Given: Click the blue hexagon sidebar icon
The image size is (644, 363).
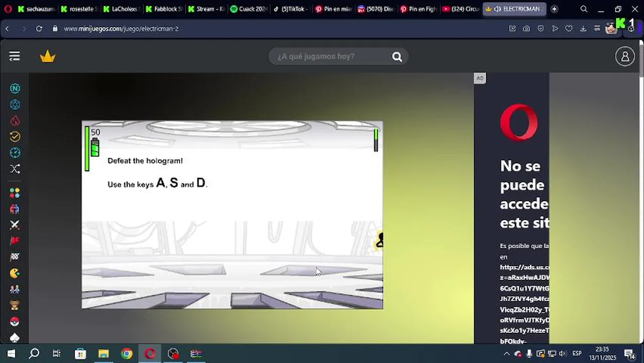Looking at the screenshot, I should tap(15, 104).
